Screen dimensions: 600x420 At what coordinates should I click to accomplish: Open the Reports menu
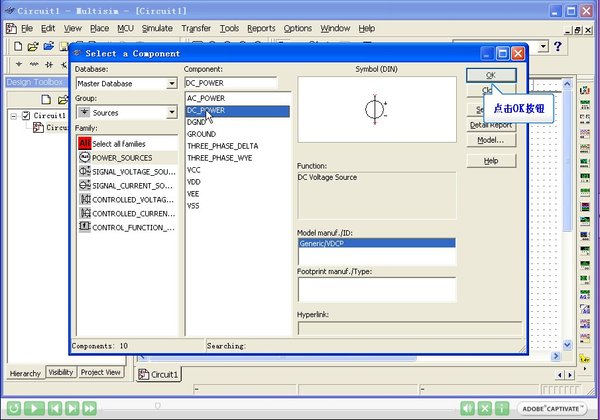(261, 28)
